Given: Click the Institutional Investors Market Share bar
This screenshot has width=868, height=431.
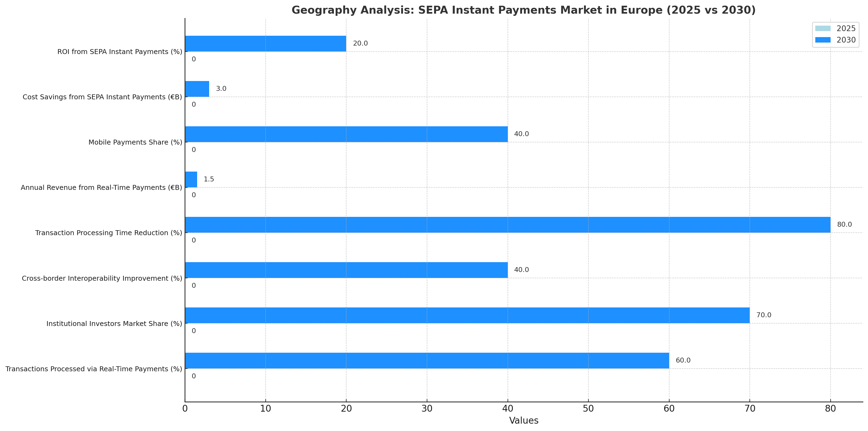Looking at the screenshot, I should pos(467,316).
